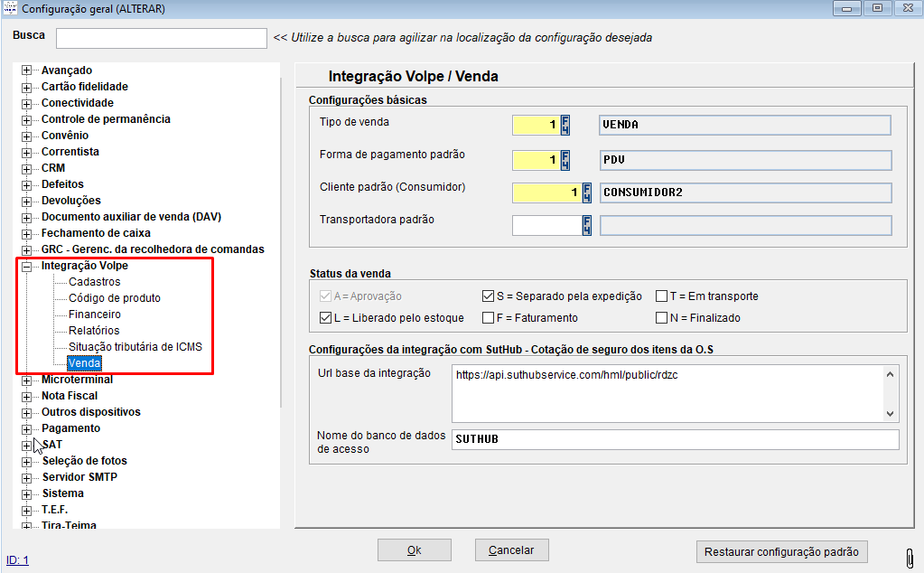Image resolution: width=924 pixels, height=573 pixels.
Task: Click the paperclip attachment icon
Action: coord(910,553)
